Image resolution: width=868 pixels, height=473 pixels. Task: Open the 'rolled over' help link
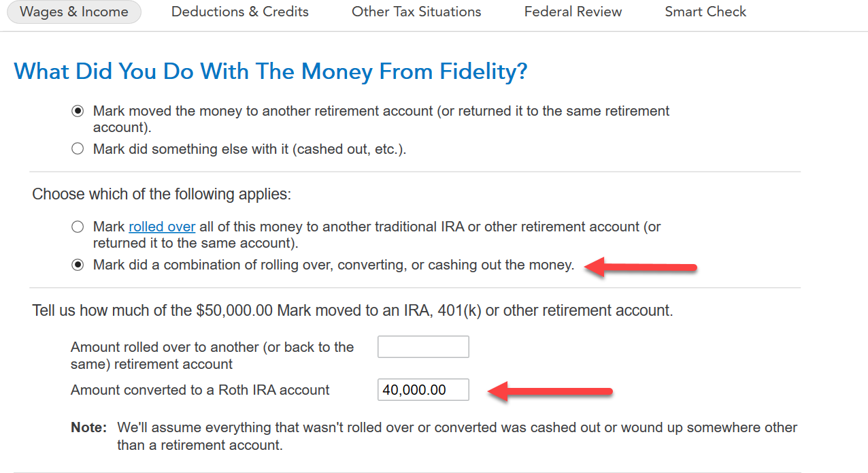click(x=162, y=227)
